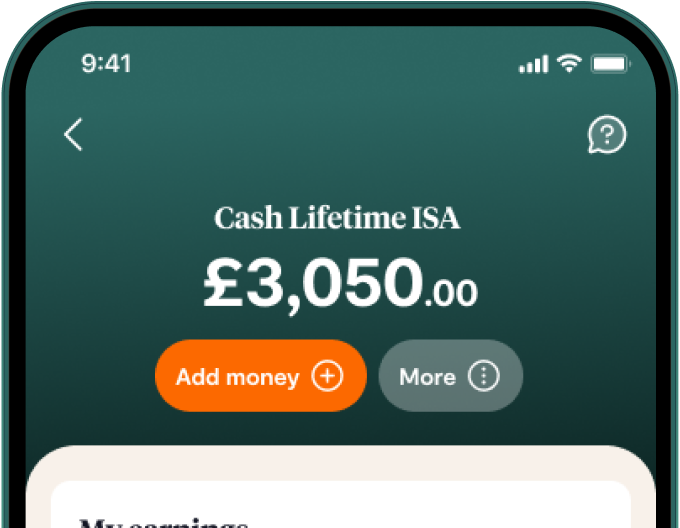The width and height of the screenshot is (680, 528).
Task: Click the plus circle icon beside Add money
Action: (x=327, y=376)
